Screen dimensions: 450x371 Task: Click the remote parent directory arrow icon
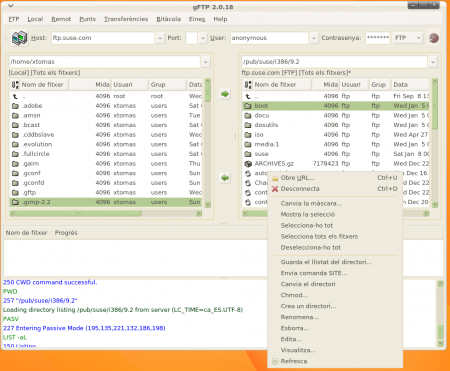pos(248,96)
